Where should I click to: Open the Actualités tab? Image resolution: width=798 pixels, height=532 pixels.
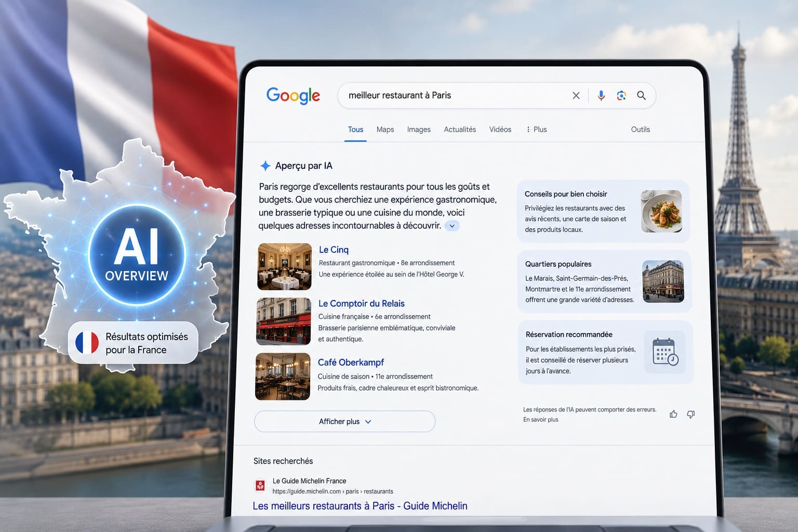460,129
